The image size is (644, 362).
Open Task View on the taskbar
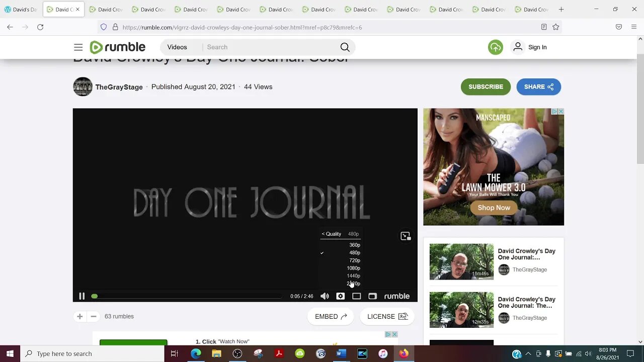[175, 353]
